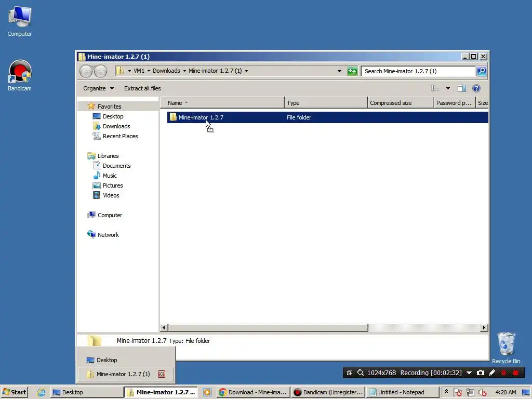This screenshot has width=532, height=399.
Task: Click Extract all files
Action: (142, 88)
